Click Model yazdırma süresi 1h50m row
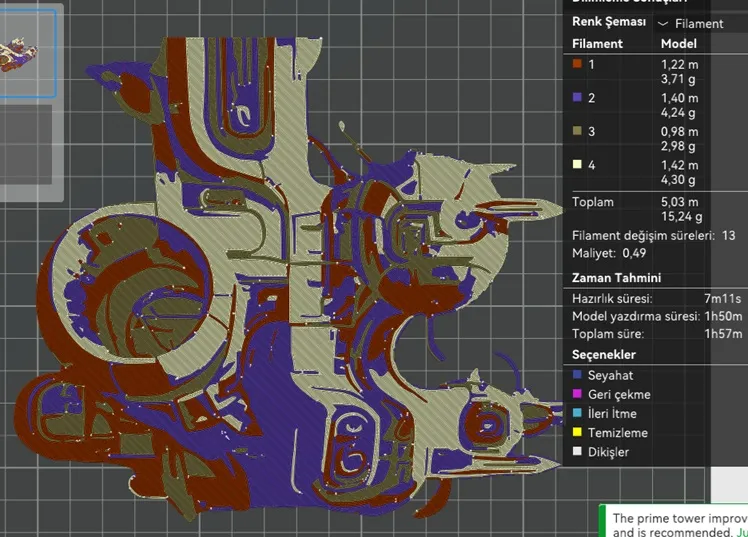This screenshot has height=537, width=748. click(656, 316)
